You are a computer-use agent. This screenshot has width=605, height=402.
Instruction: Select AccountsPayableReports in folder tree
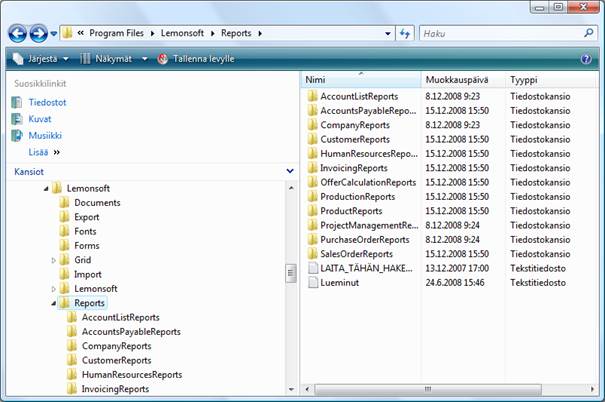131,331
